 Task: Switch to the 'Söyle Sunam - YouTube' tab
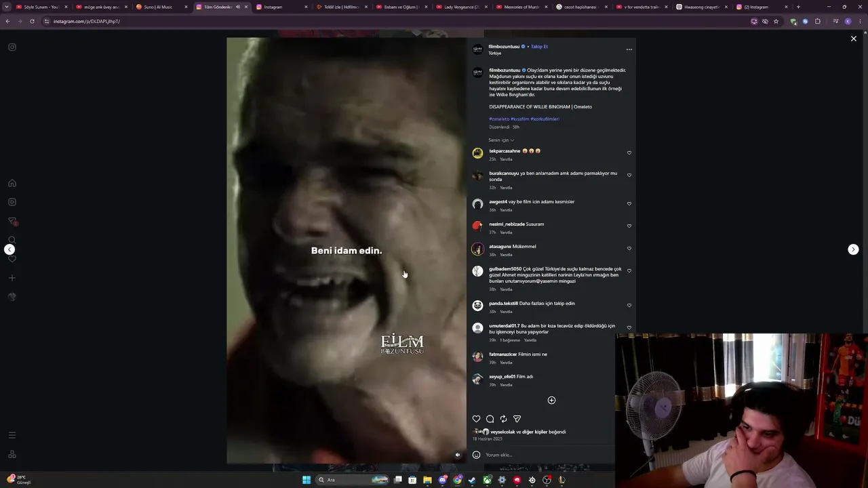42,7
